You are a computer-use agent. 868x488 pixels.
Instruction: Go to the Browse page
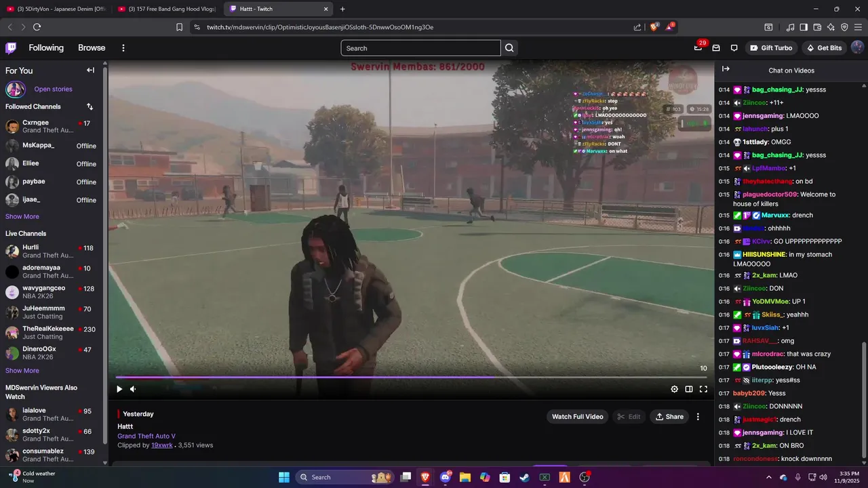click(92, 48)
